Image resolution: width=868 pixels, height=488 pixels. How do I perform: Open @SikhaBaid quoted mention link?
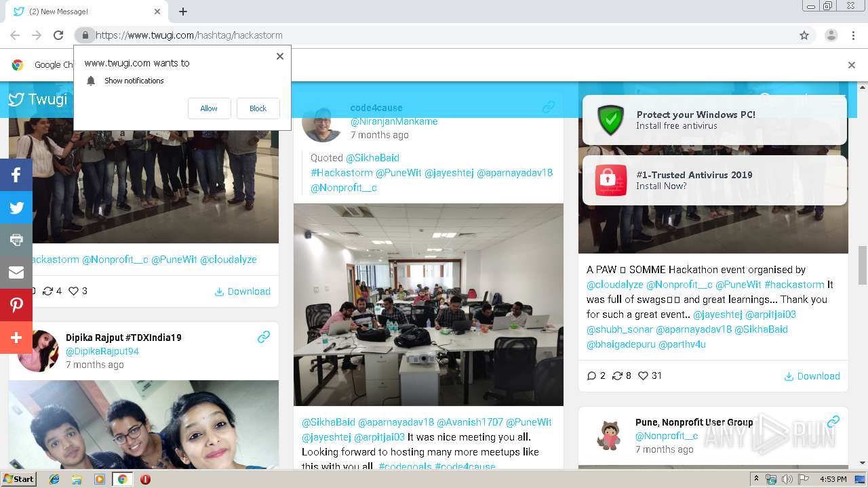(x=373, y=158)
